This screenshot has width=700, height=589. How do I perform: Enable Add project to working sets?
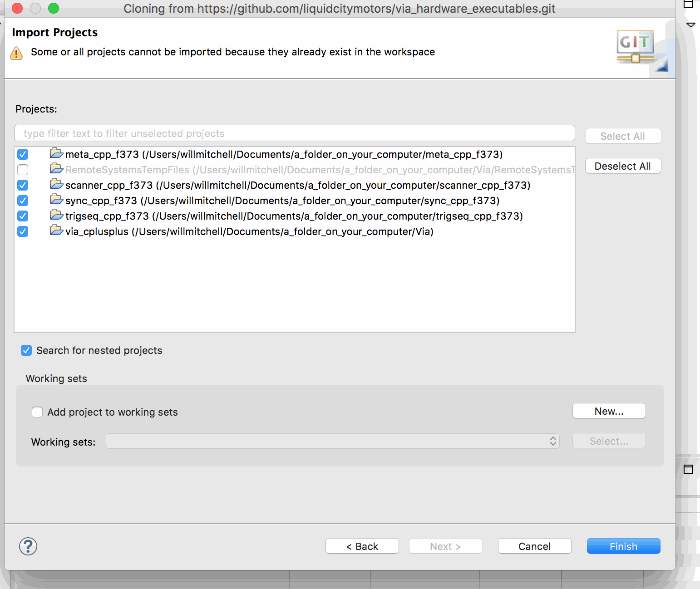37,412
